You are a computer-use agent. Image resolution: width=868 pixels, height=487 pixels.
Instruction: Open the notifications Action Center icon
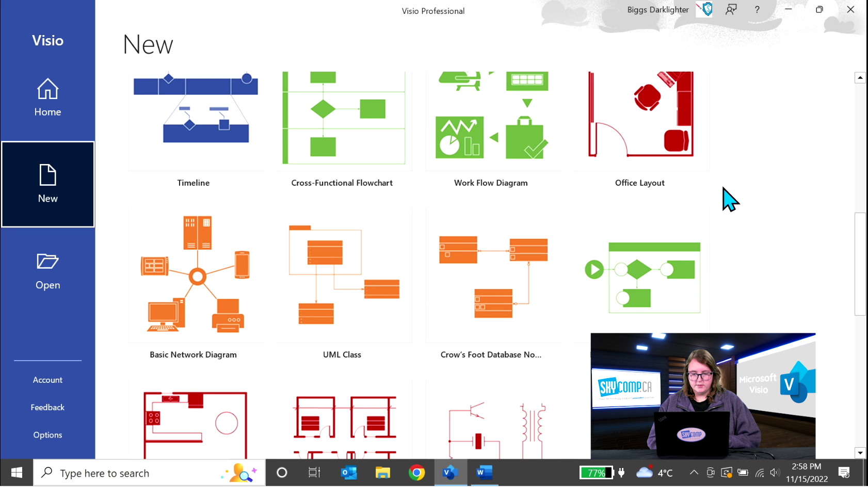click(845, 473)
